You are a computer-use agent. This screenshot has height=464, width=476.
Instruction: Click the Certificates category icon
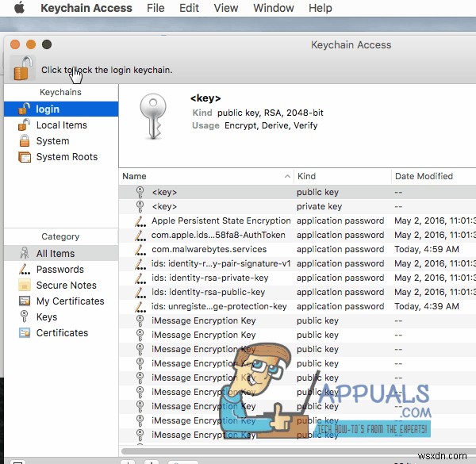[25, 333]
